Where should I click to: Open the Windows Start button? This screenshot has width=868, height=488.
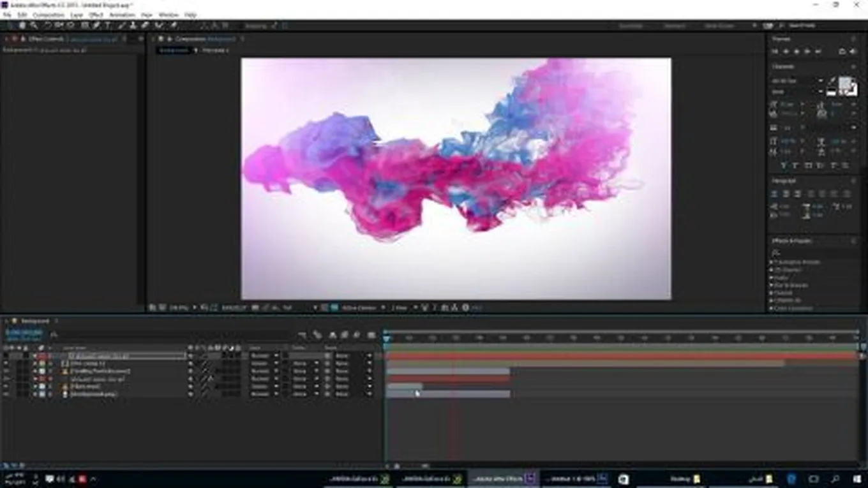point(857,478)
